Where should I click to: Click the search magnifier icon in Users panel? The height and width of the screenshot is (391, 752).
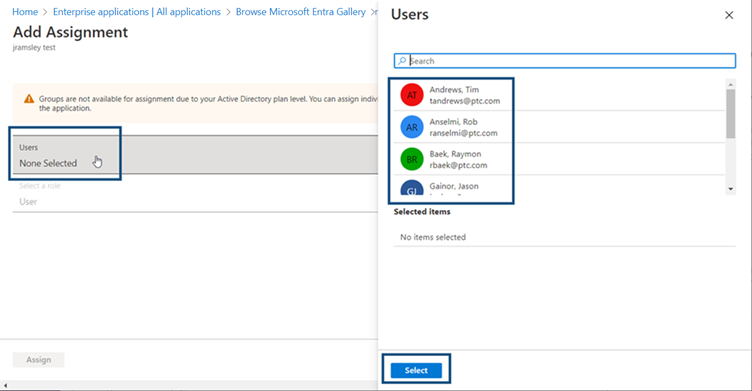point(402,60)
